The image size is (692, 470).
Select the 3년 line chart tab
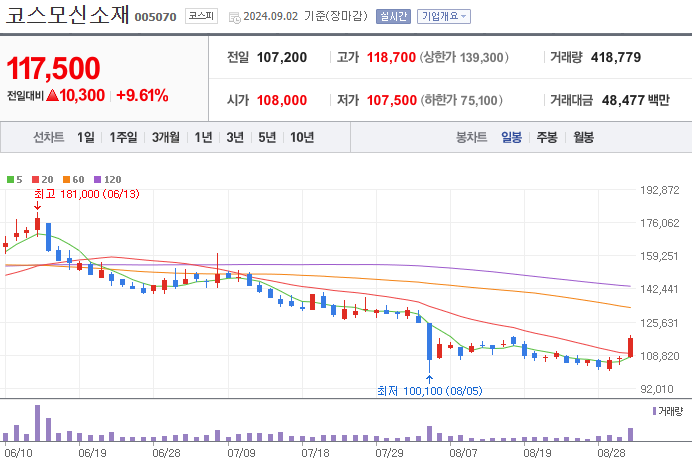point(235,137)
